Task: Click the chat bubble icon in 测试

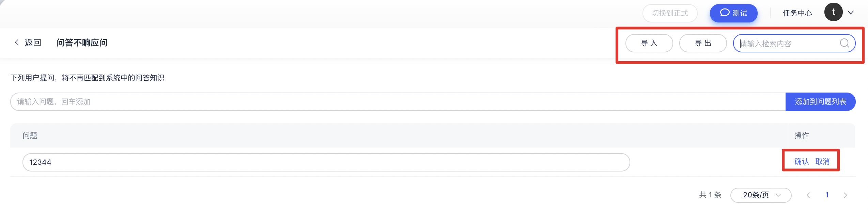Action: tap(725, 13)
